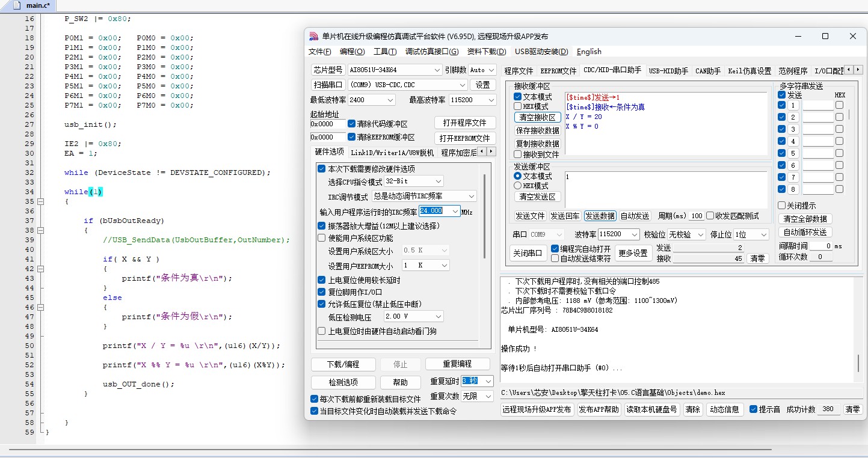The height and width of the screenshot is (458, 868).
Task: Click the 检测选项 button
Action: [343, 382]
